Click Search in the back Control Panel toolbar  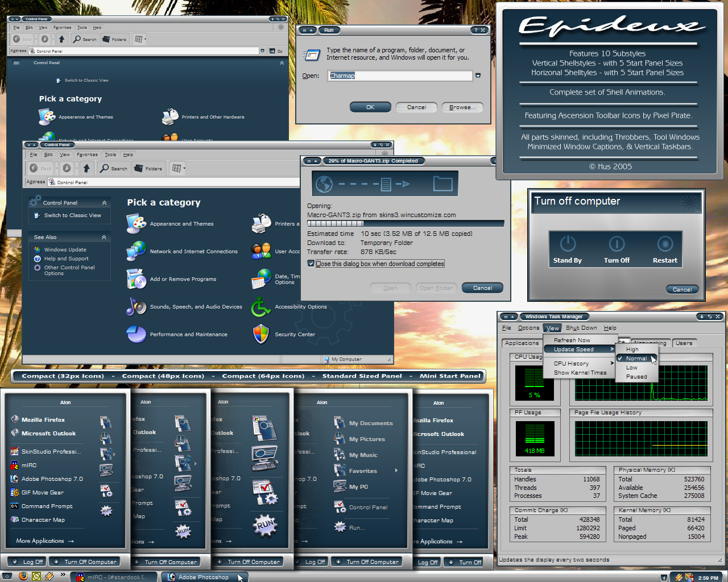click(85, 39)
